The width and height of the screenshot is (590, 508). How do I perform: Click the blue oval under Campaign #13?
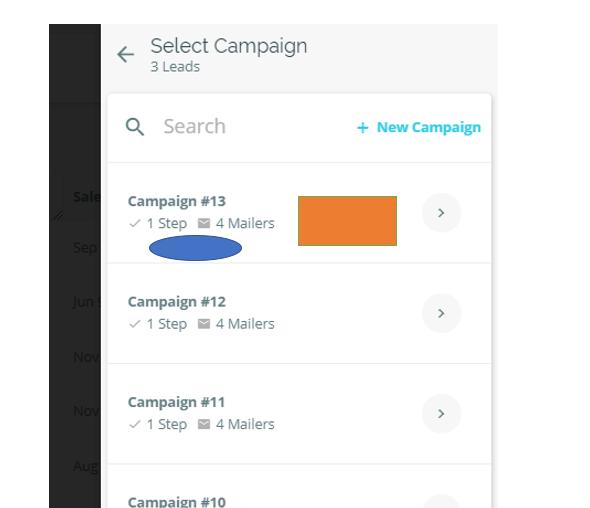tap(195, 248)
